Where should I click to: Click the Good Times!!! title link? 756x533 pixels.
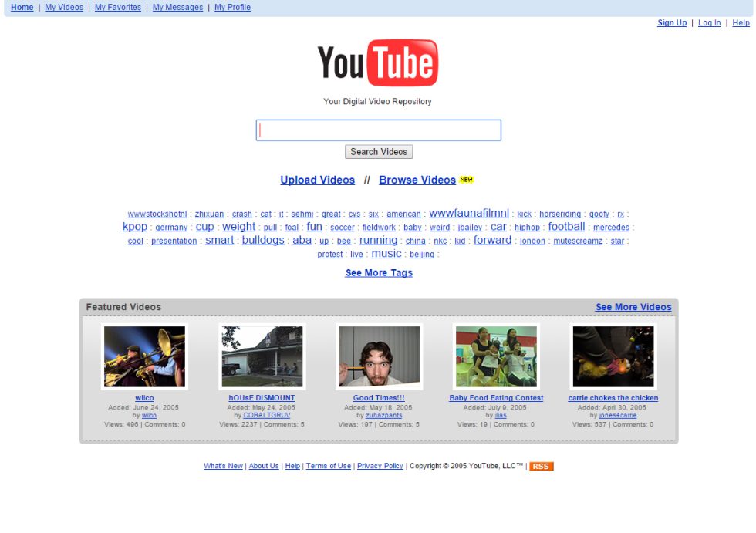pos(379,398)
